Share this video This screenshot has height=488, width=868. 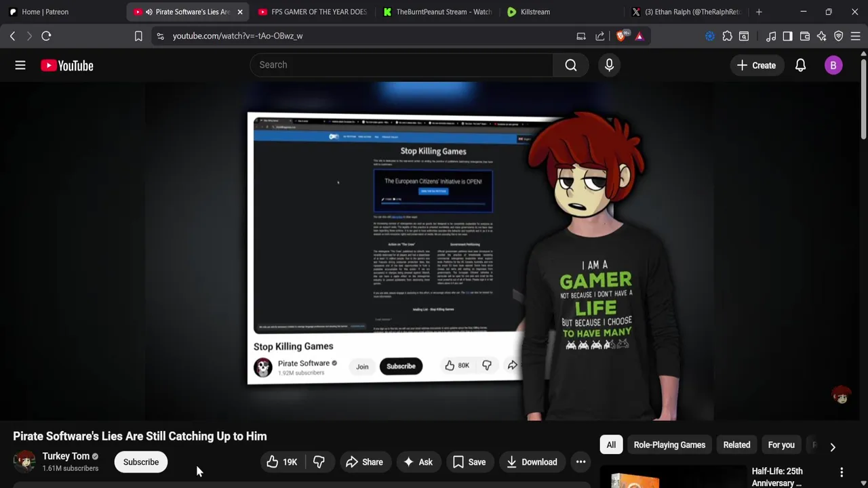point(364,462)
